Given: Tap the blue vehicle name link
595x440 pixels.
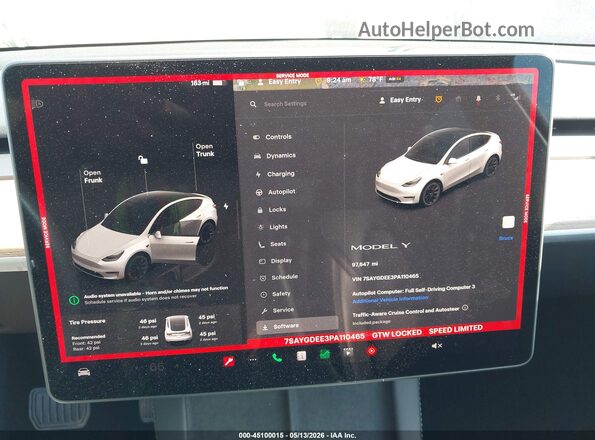Looking at the screenshot, I should [x=506, y=238].
